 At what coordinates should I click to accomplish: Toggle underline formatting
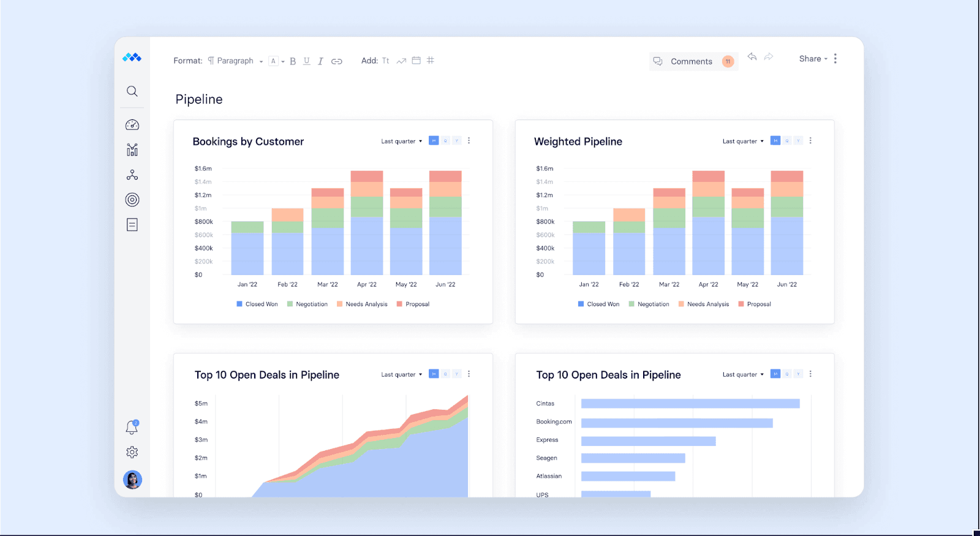pos(306,61)
